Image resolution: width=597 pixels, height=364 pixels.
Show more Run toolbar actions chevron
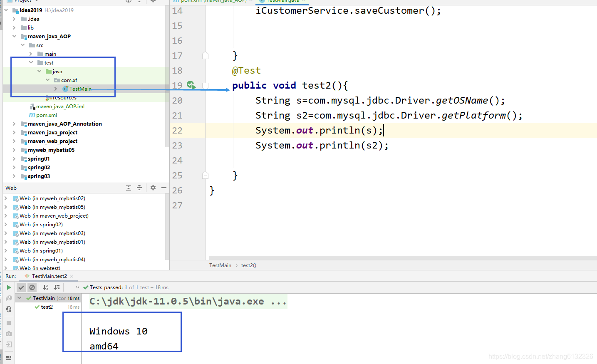(77, 287)
